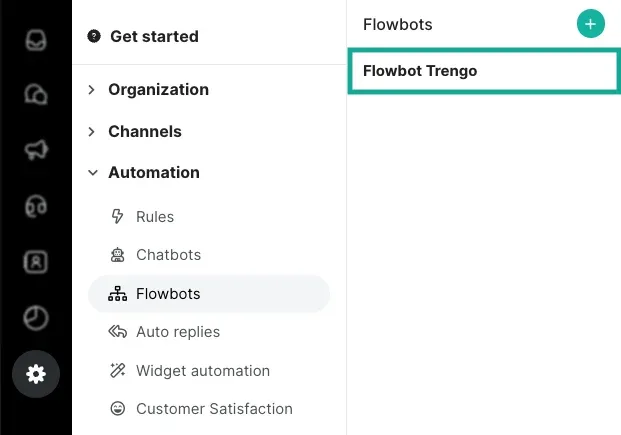Screen dimensions: 621x435
Task: Expand the Channels section chevron
Action: coord(91,132)
